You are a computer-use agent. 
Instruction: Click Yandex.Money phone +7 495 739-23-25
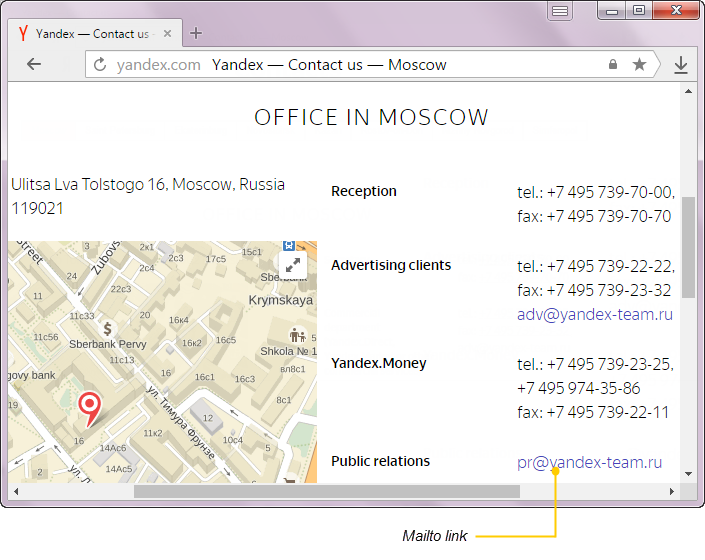tap(609, 364)
